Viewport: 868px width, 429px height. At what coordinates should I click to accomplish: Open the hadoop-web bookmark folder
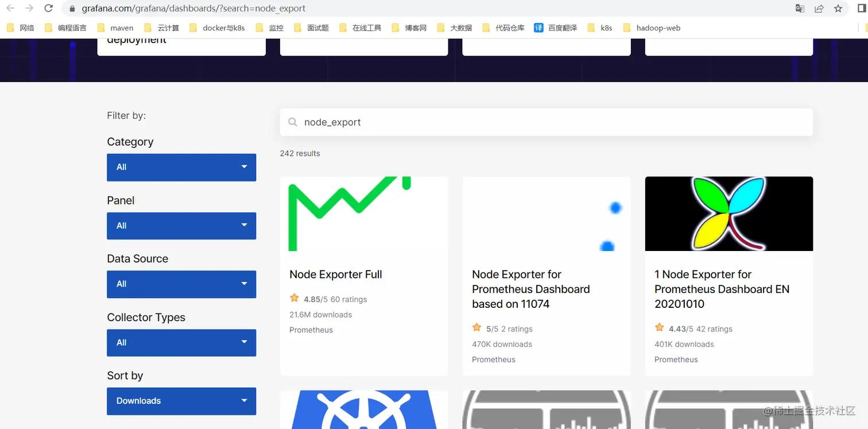click(652, 28)
